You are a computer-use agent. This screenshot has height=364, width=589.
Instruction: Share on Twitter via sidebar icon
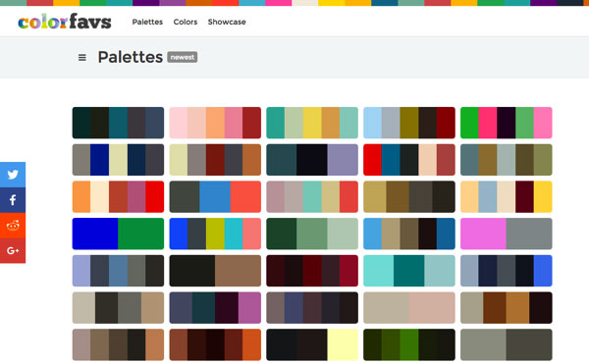coord(13,175)
